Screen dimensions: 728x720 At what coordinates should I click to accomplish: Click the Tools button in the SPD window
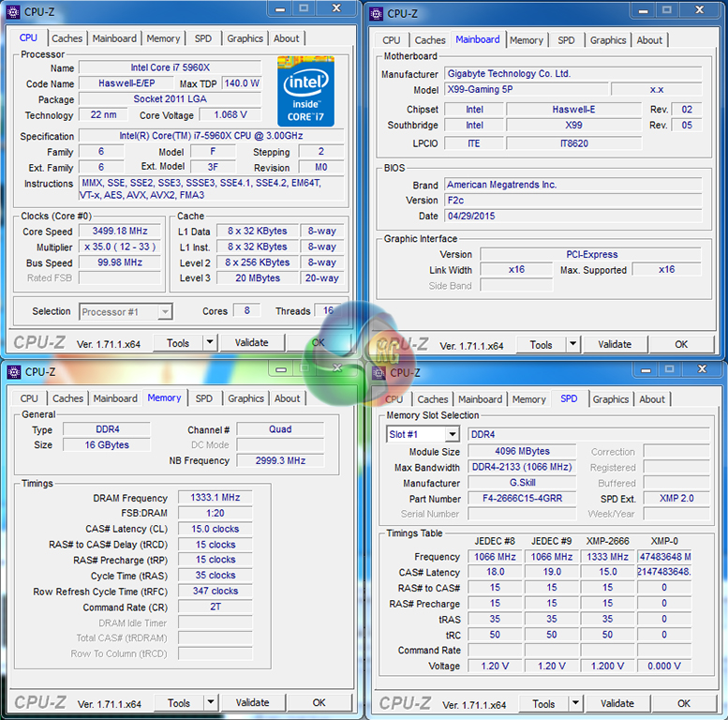[x=543, y=703]
